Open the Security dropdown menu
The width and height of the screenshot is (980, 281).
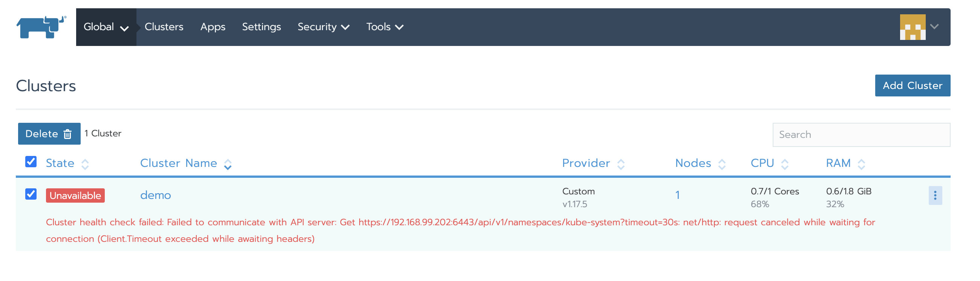(x=323, y=27)
